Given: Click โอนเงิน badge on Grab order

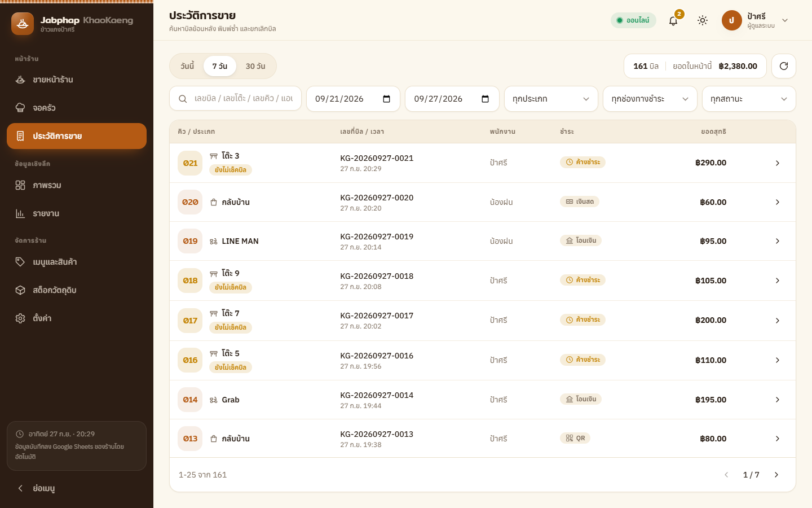Looking at the screenshot, I should click(581, 399).
